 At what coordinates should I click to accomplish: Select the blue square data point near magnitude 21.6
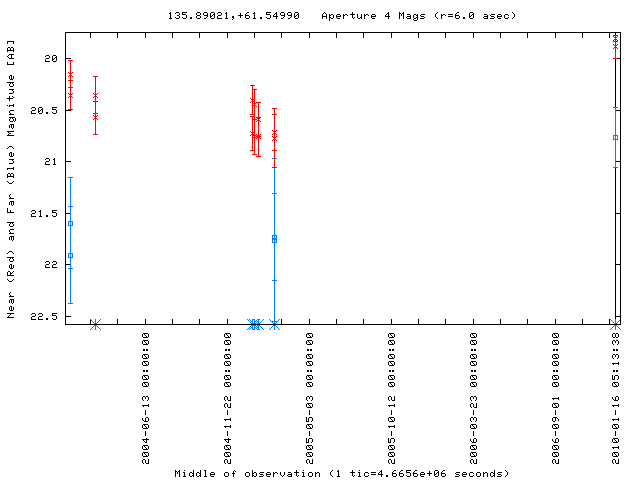(x=70, y=223)
